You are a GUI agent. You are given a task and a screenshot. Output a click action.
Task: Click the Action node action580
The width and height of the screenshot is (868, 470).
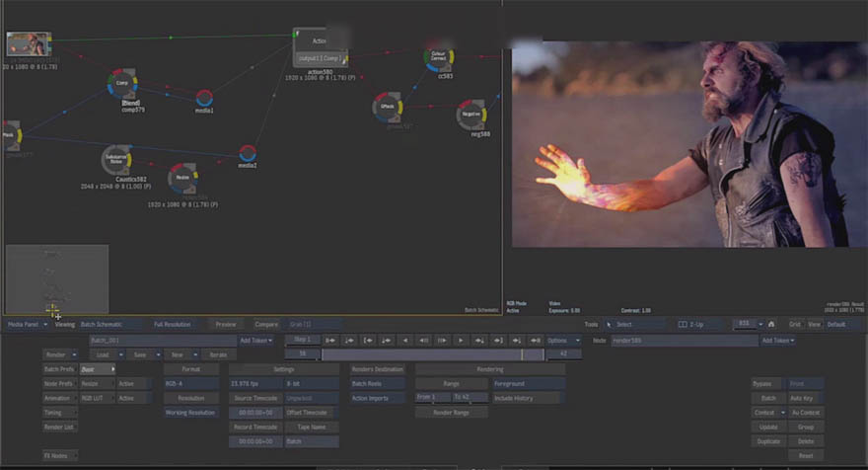(x=320, y=48)
